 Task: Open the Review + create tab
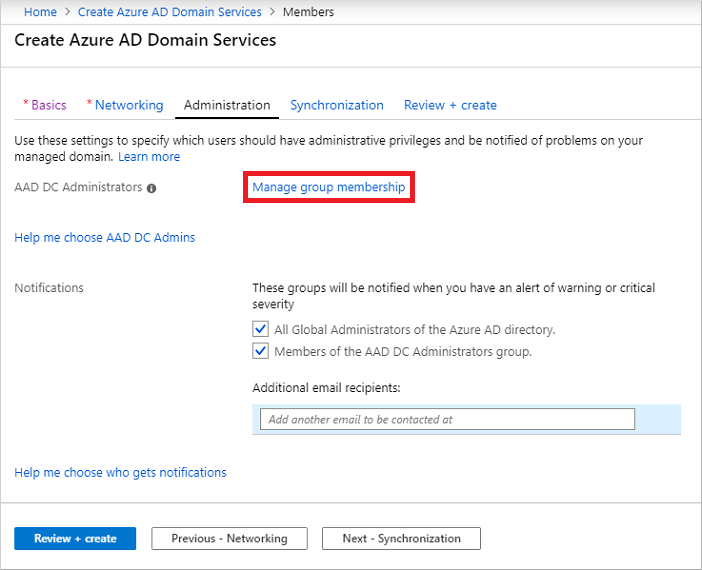450,105
